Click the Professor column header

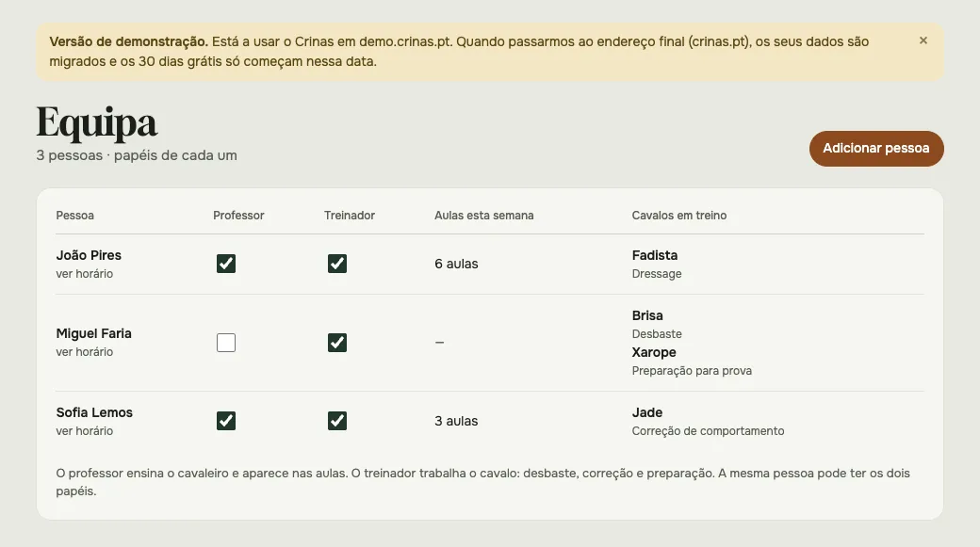pos(238,216)
